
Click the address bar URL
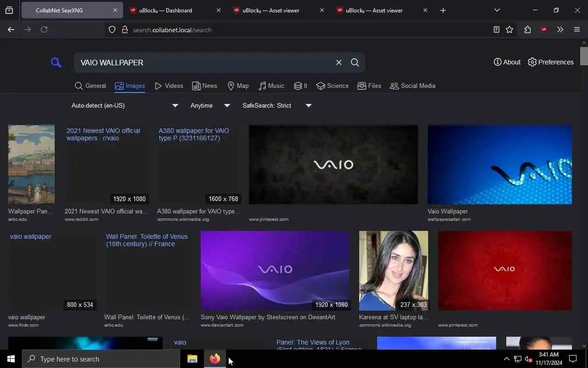tap(172, 30)
